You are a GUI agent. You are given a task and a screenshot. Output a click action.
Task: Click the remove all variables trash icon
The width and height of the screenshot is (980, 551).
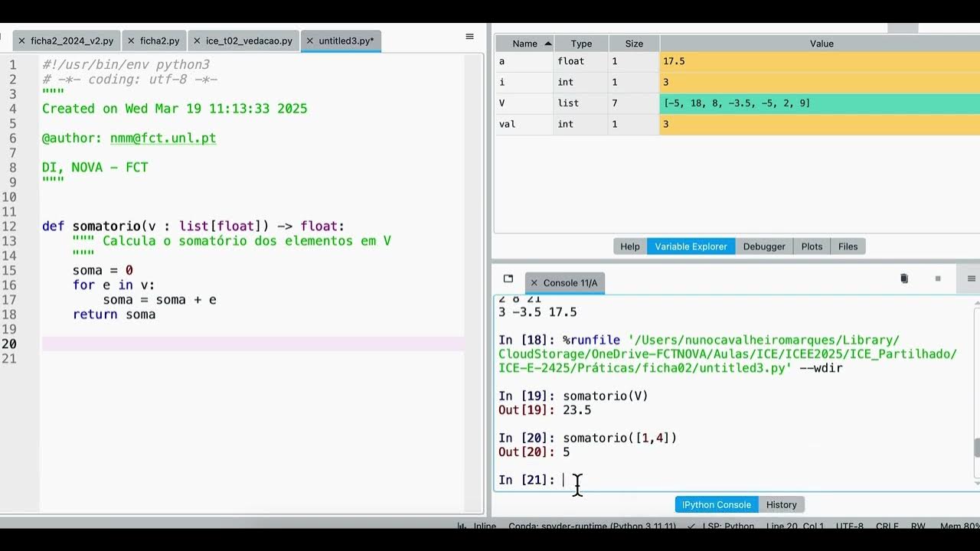click(904, 279)
